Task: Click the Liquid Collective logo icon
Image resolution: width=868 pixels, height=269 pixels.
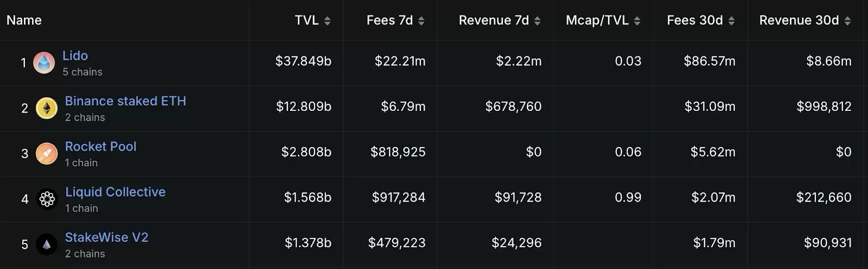Action: pyautogui.click(x=47, y=199)
